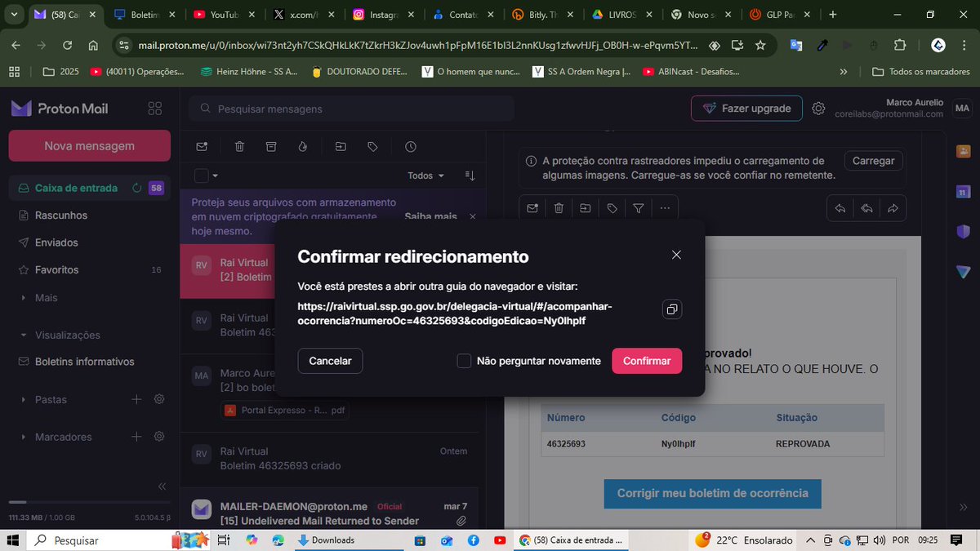Open Contacts icon in right side panel
This screenshot has width=980, height=551.
point(963,151)
